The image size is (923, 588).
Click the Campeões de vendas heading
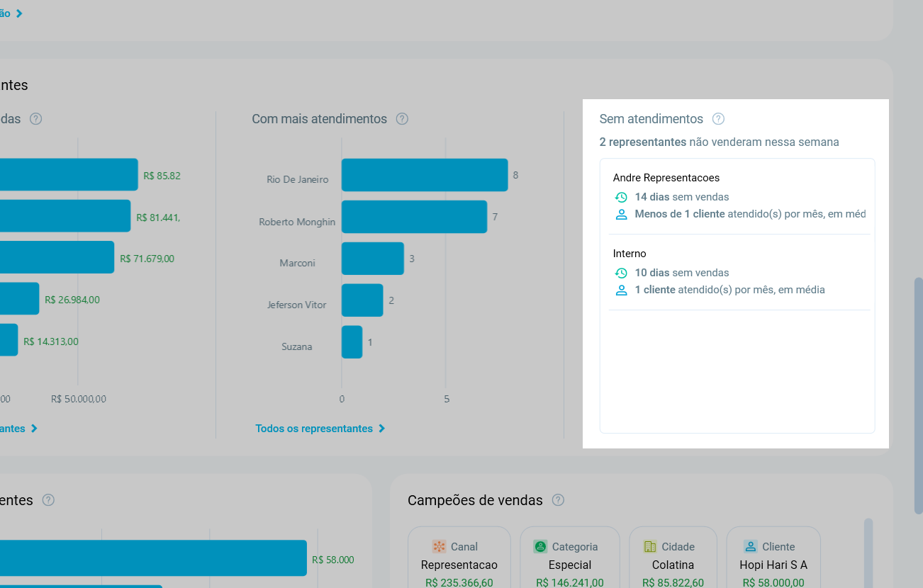[x=476, y=501]
